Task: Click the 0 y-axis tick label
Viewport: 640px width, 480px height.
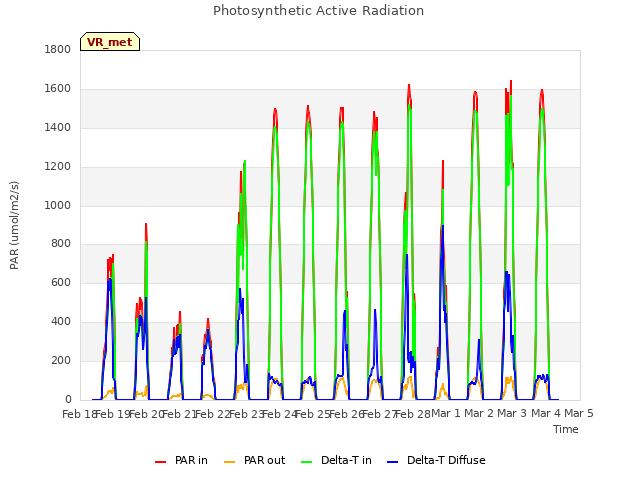Action: coord(68,400)
